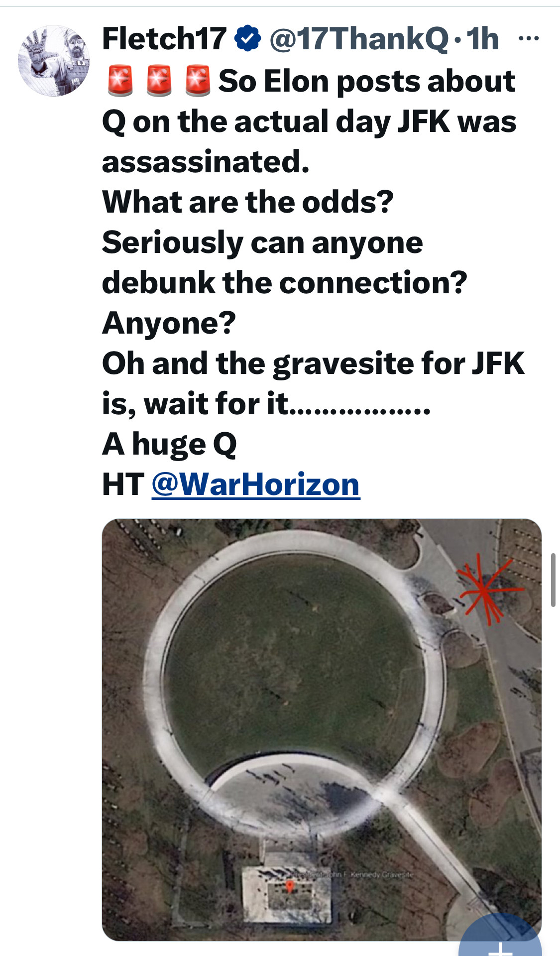Click the Kennedy Gravesite map label
Screen dimensions: 560x956
pos(351,875)
